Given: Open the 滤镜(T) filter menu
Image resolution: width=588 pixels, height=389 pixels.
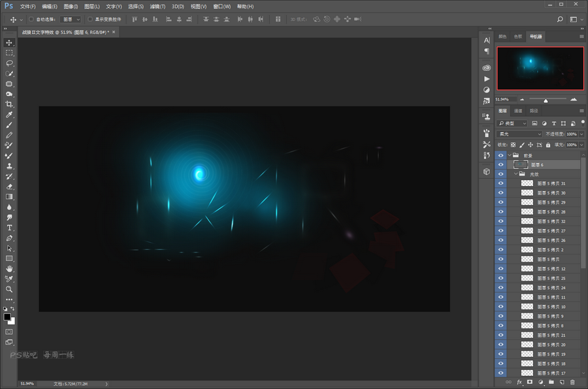Looking at the screenshot, I should (157, 7).
